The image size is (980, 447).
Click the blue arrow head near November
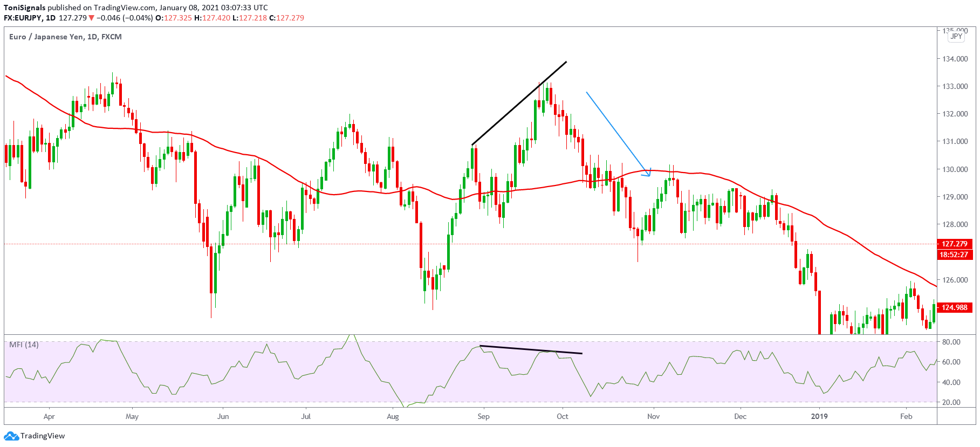pos(649,173)
